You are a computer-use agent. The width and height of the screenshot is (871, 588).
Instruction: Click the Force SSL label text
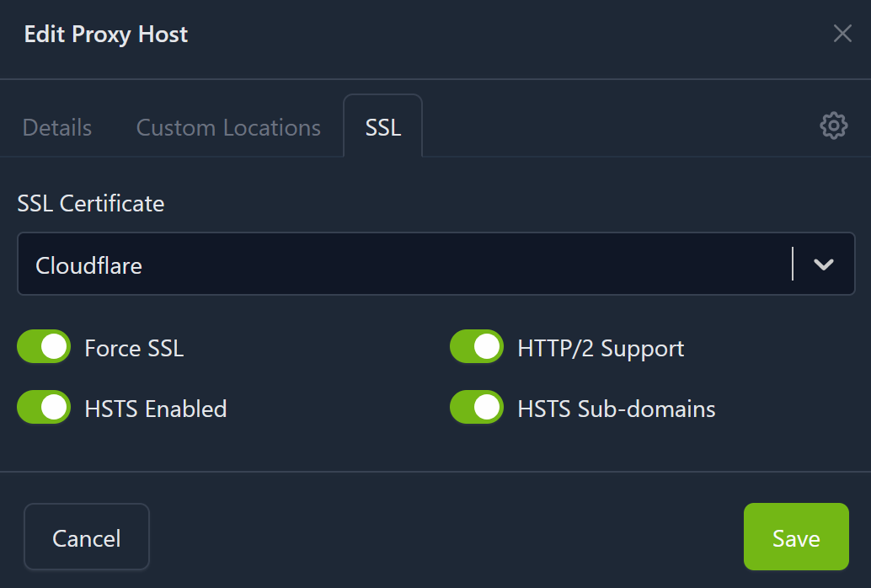click(x=134, y=348)
